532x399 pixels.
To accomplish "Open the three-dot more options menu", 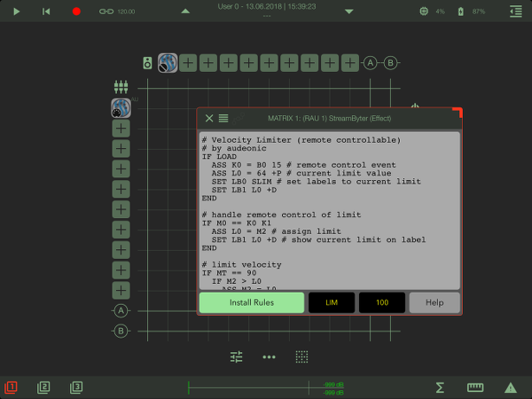I will (x=269, y=357).
